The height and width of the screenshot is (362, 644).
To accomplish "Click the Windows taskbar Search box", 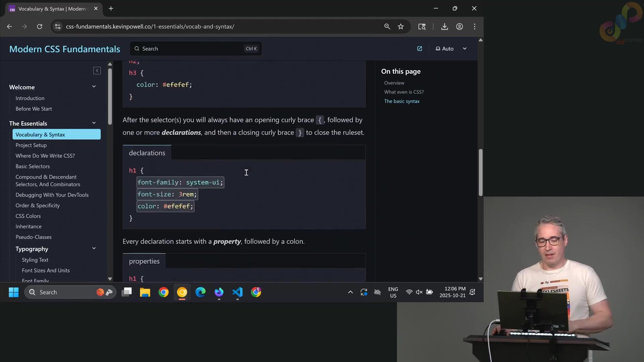I will click(x=69, y=292).
